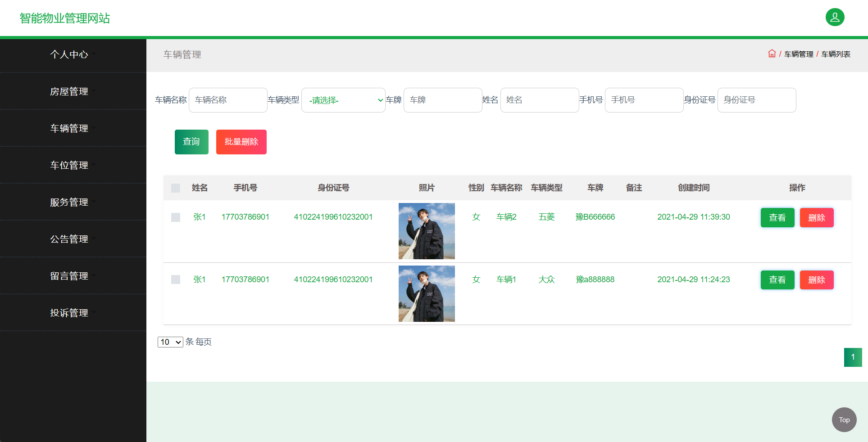Select 车辆管理 in the sidebar
Image resolution: width=868 pixels, height=442 pixels.
[x=70, y=128]
